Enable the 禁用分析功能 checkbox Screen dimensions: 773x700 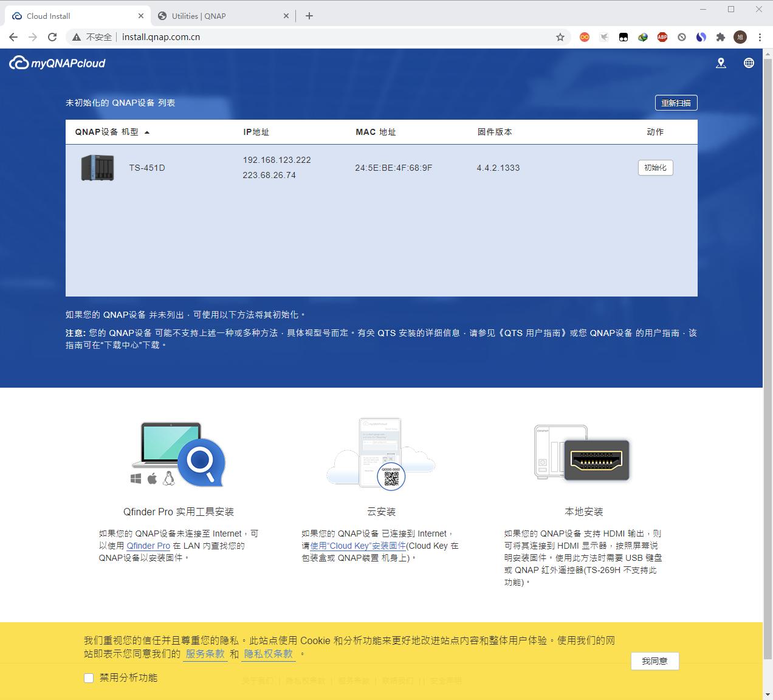click(x=89, y=678)
